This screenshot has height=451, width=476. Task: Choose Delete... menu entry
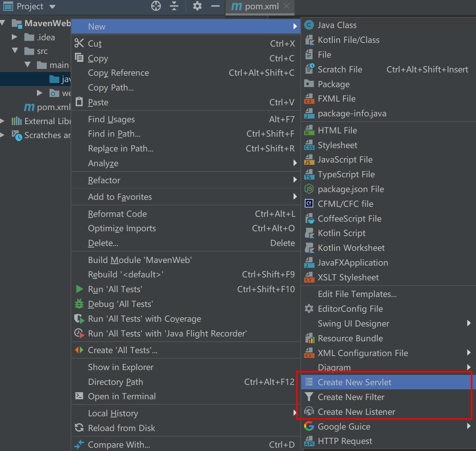186,243
